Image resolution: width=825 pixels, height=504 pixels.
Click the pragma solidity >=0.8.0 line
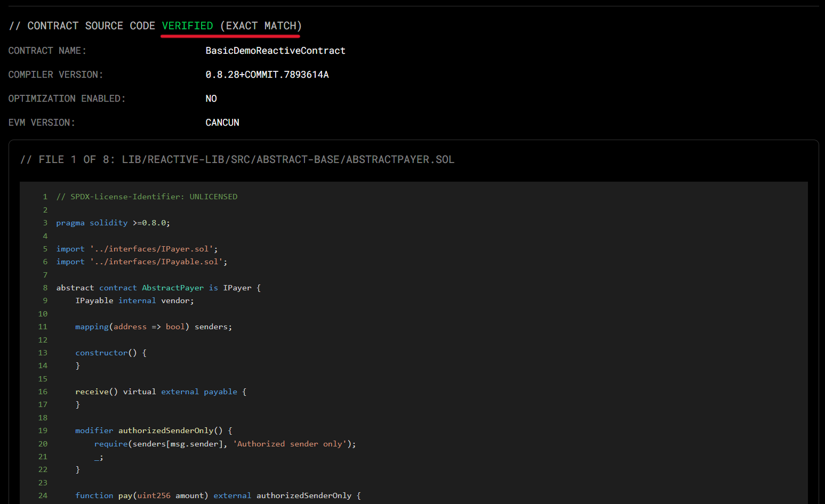(113, 223)
